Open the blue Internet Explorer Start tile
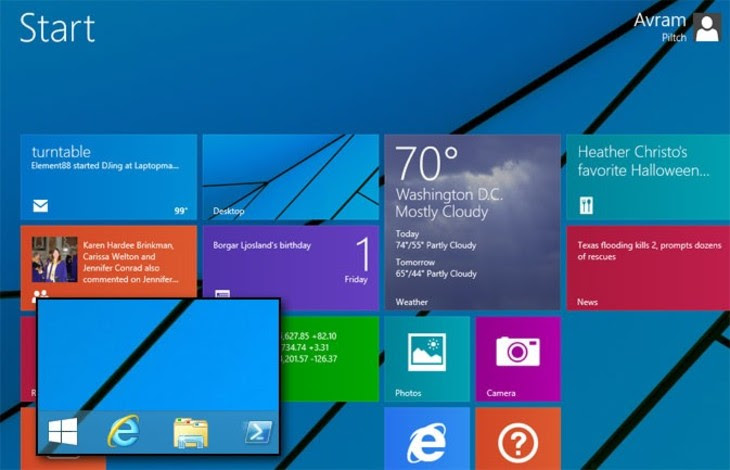The width and height of the screenshot is (730, 470). [426, 440]
